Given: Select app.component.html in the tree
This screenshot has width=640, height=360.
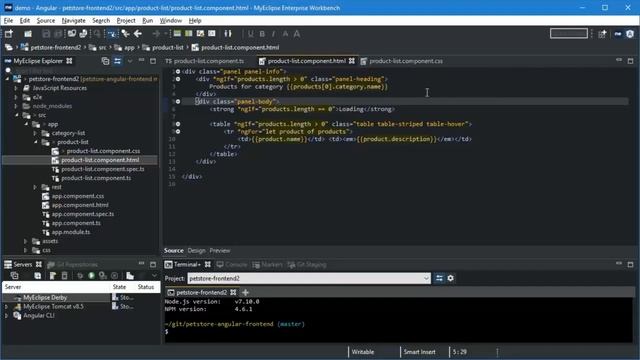Looking at the screenshot, I should (80, 205).
